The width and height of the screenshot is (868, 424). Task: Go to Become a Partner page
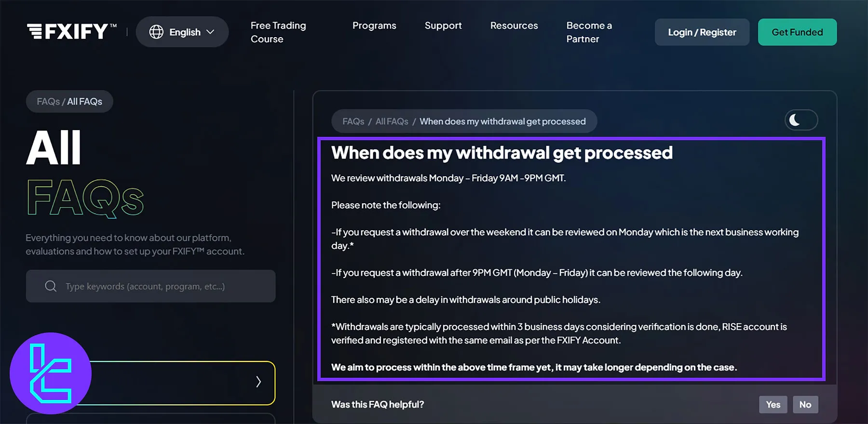589,32
